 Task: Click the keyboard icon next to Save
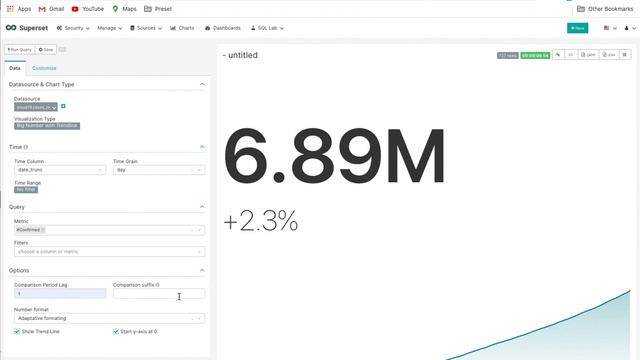pos(62,49)
